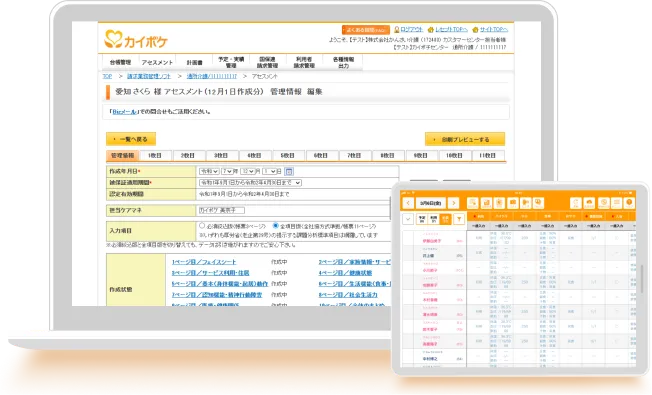Switch to the 9枚目 tab

[x=421, y=156]
